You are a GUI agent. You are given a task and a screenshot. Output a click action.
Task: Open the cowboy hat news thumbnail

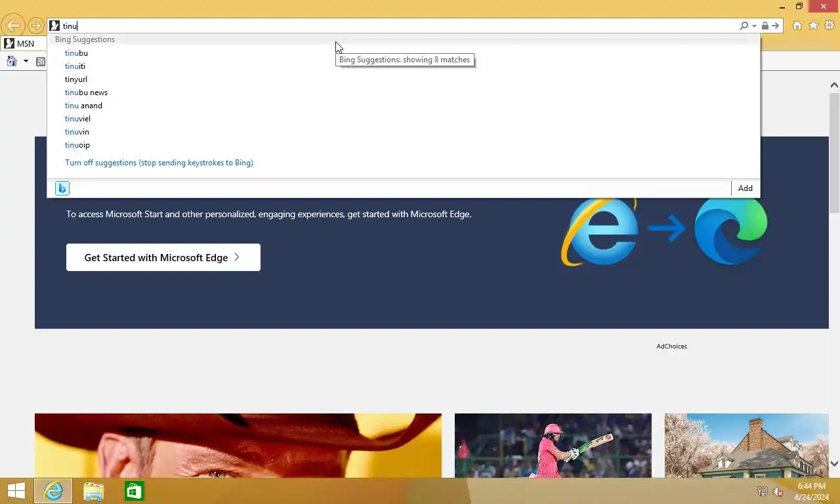pyautogui.click(x=238, y=446)
